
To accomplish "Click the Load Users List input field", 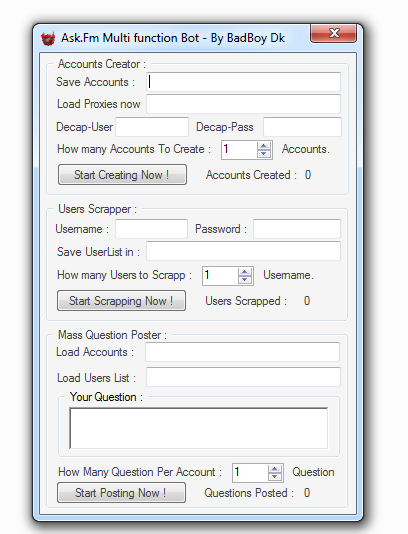I will point(243,377).
